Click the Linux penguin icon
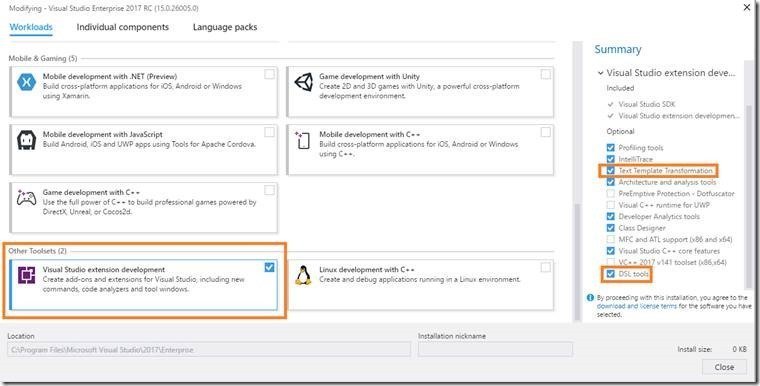Viewport: 760px width, 386px height. pyautogui.click(x=303, y=275)
